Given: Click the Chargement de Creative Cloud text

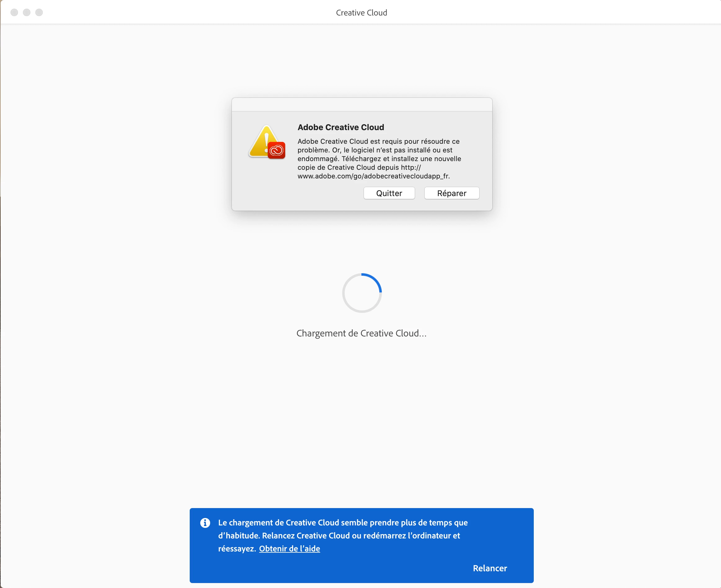Looking at the screenshot, I should [361, 333].
